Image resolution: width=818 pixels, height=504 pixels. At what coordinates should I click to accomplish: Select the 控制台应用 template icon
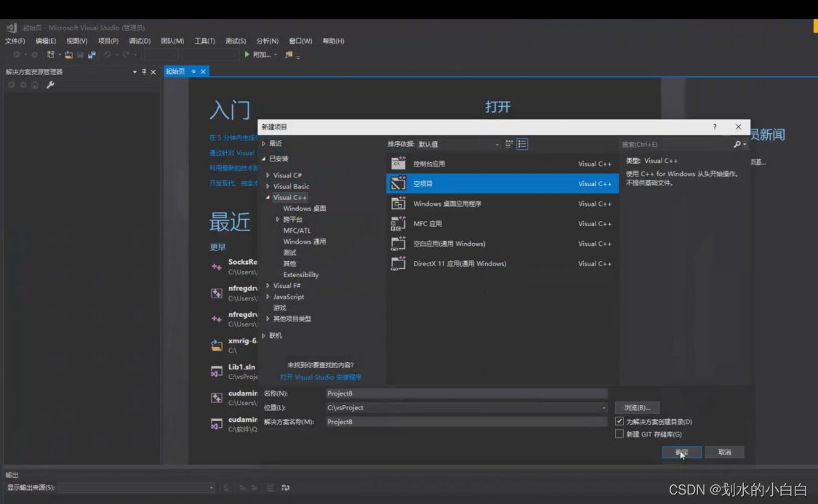point(398,164)
